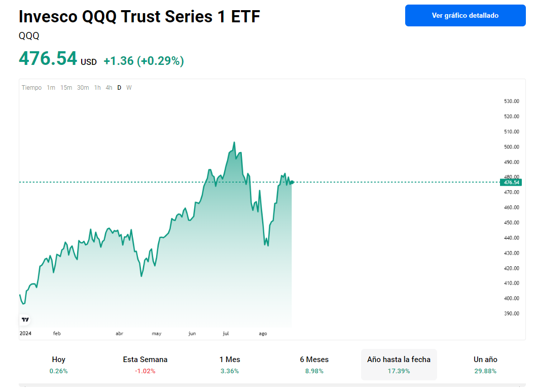535x392 pixels.
Task: Click the TradingView logo icon on chart
Action: coord(25,319)
